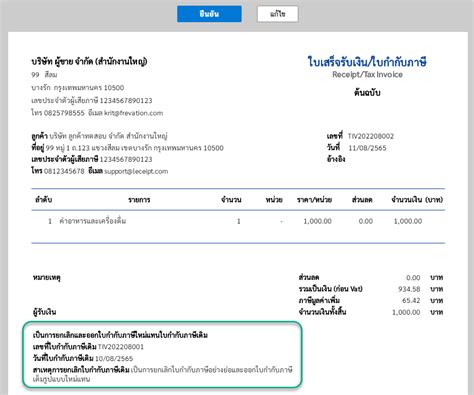This screenshot has width=474, height=395.
Task: Select the line เป็นการยกเลิกและออกใบกำกับภาษีใหม่แทนใบกำกับภาษีเดิม
Action: pyautogui.click(x=120, y=335)
